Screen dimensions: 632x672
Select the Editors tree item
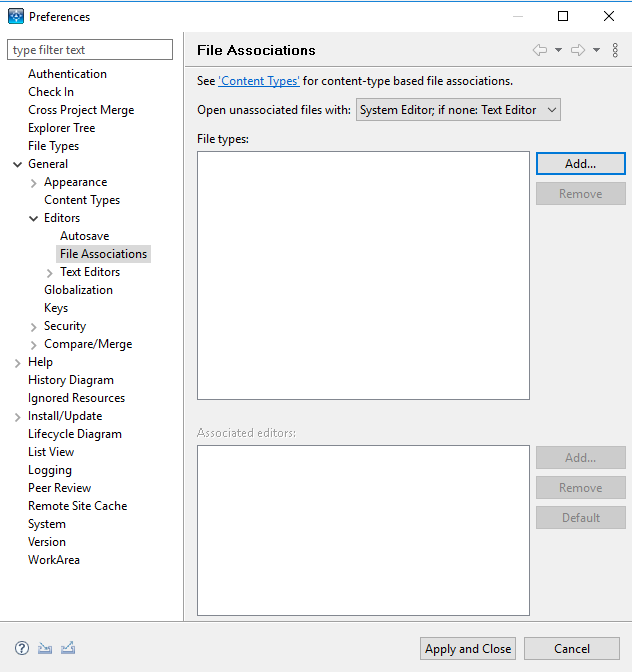coord(62,218)
